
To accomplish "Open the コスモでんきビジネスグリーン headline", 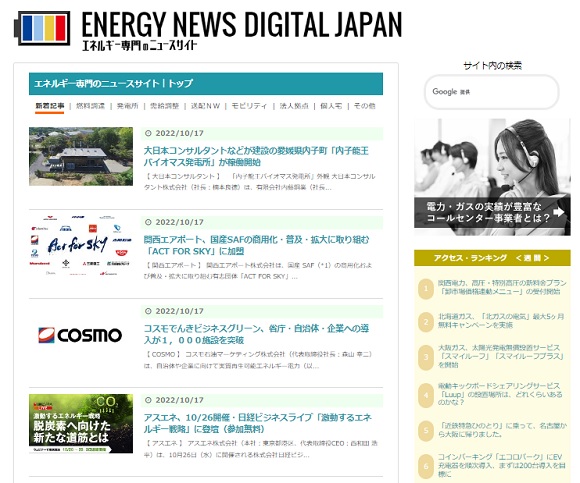I will tap(256, 334).
